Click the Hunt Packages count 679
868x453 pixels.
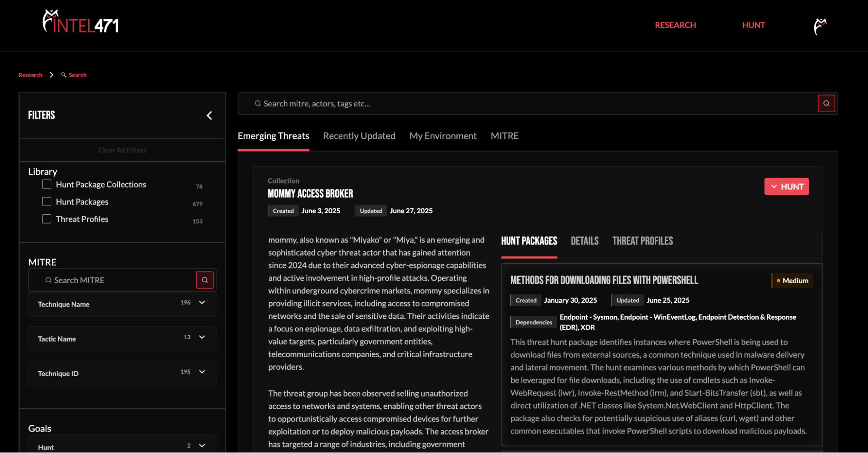tap(198, 204)
